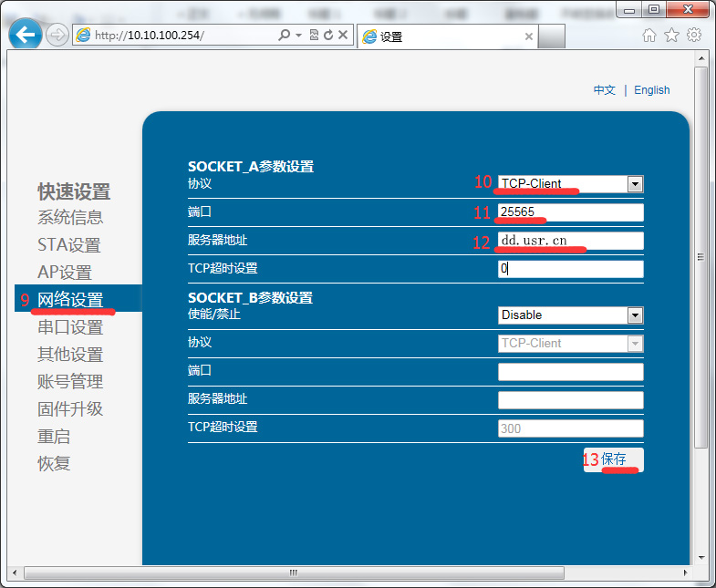Click the browser forward arrow button

click(x=57, y=35)
